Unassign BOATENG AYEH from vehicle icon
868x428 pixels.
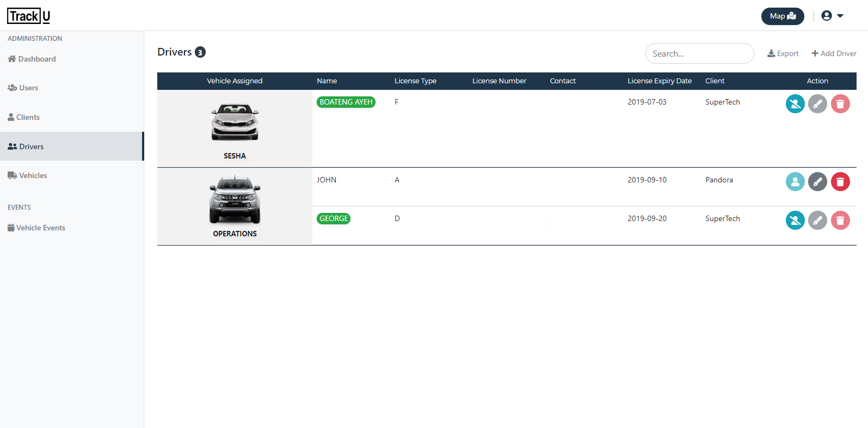(795, 104)
